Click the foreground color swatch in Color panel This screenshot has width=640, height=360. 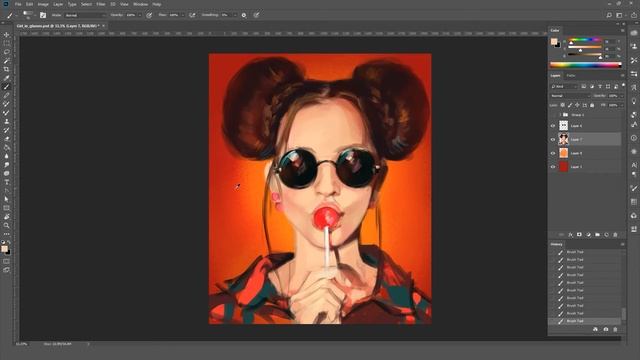coord(553,41)
